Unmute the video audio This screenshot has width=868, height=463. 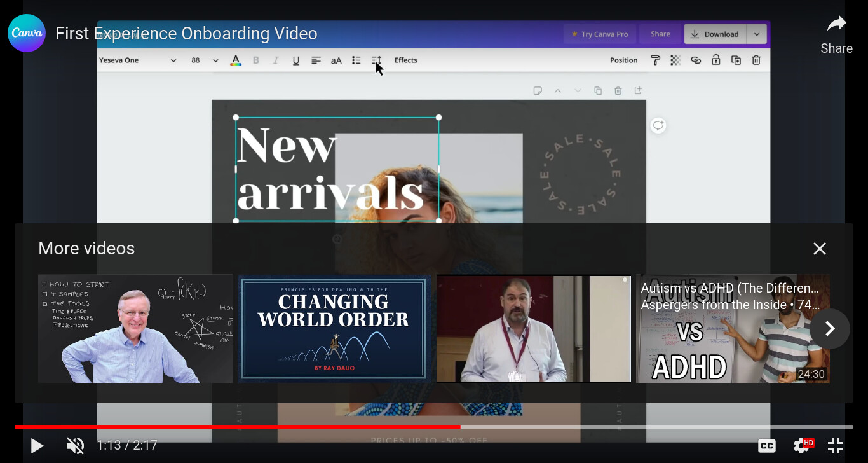tap(75, 446)
